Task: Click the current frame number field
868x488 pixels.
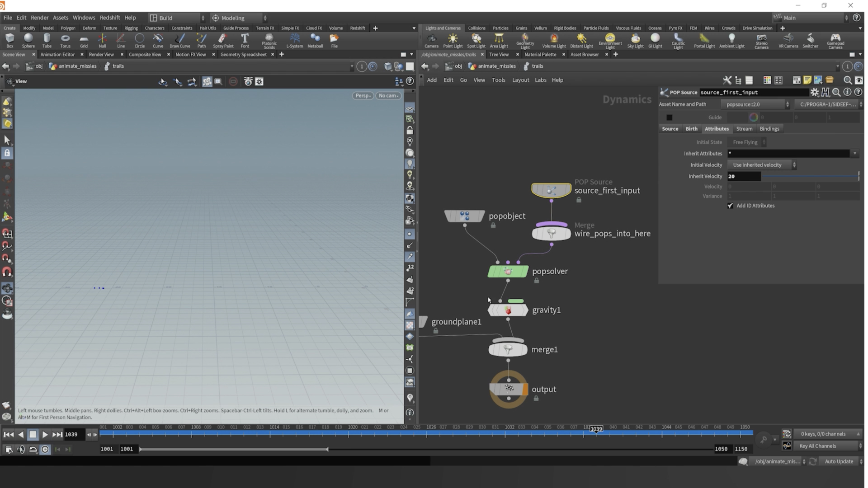Action: click(x=74, y=435)
